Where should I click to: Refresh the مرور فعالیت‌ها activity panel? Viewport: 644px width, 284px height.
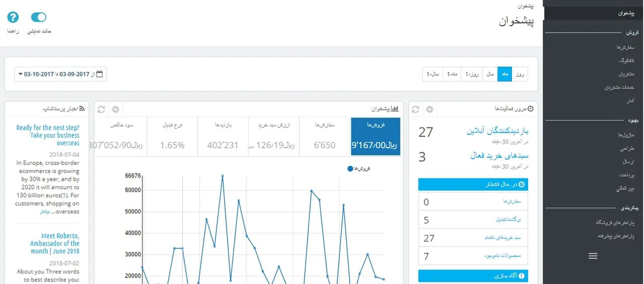pos(416,109)
